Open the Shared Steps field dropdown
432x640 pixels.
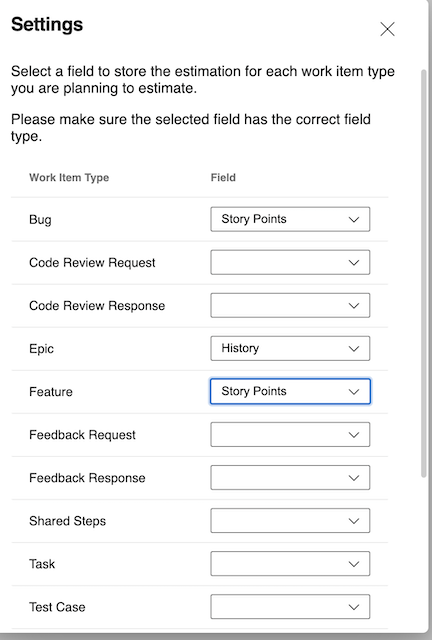tap(290, 521)
